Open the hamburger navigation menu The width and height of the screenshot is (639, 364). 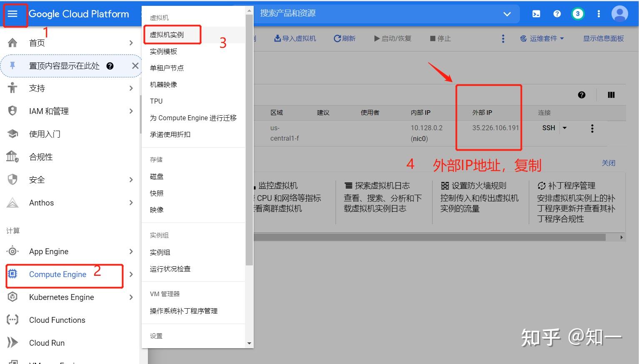tap(12, 14)
